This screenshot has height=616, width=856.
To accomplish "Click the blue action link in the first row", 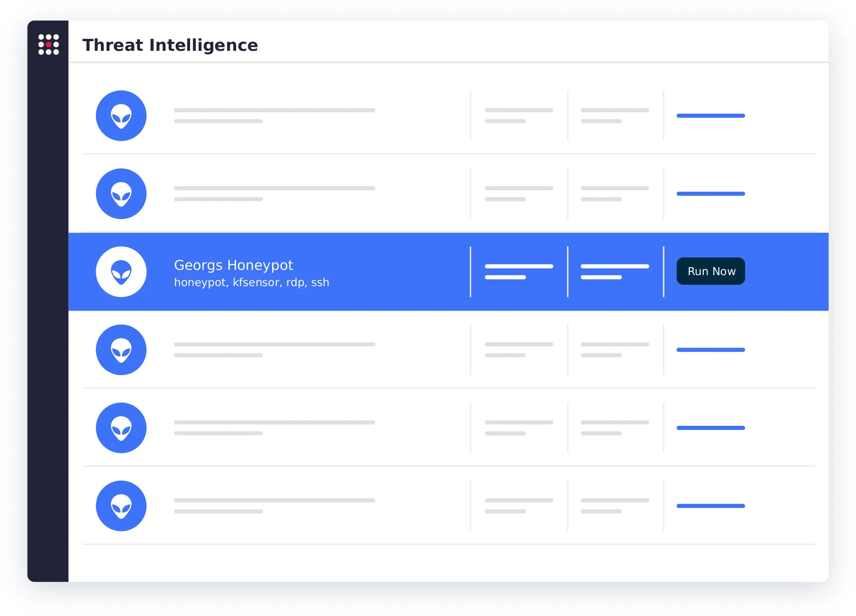I will pyautogui.click(x=710, y=116).
